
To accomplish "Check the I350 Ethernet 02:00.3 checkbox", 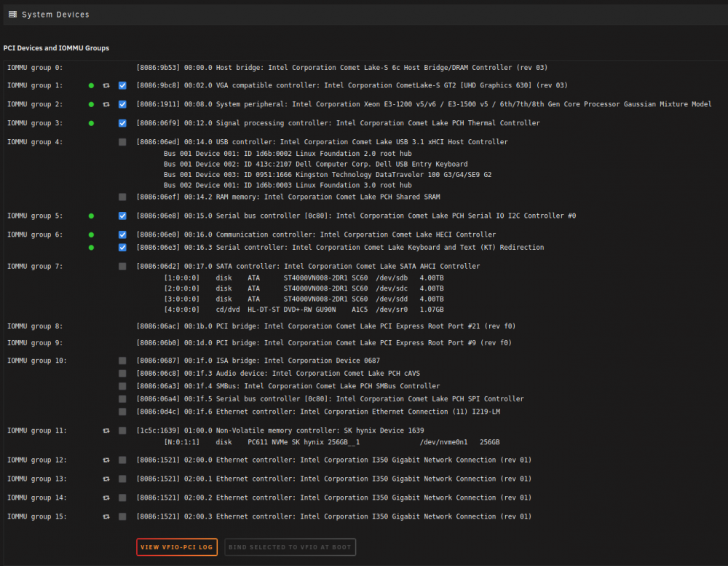I will tap(122, 516).
